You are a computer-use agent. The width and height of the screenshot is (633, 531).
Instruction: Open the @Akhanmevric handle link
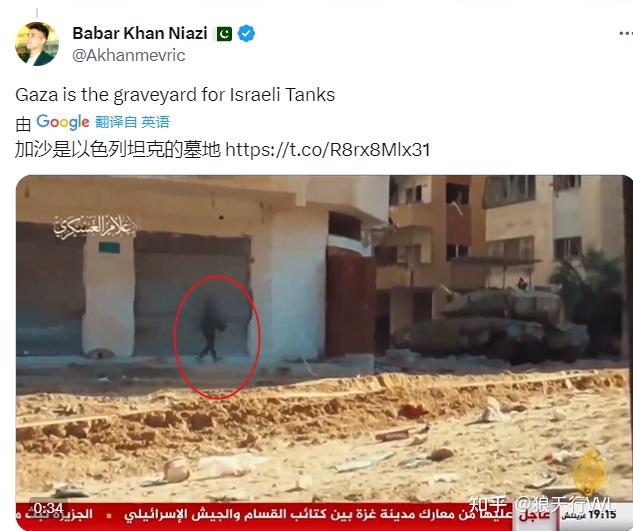click(128, 55)
